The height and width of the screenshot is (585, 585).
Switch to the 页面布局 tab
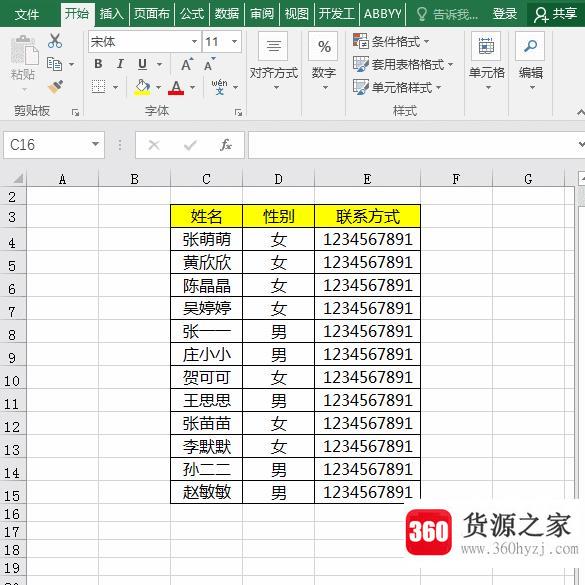click(151, 14)
